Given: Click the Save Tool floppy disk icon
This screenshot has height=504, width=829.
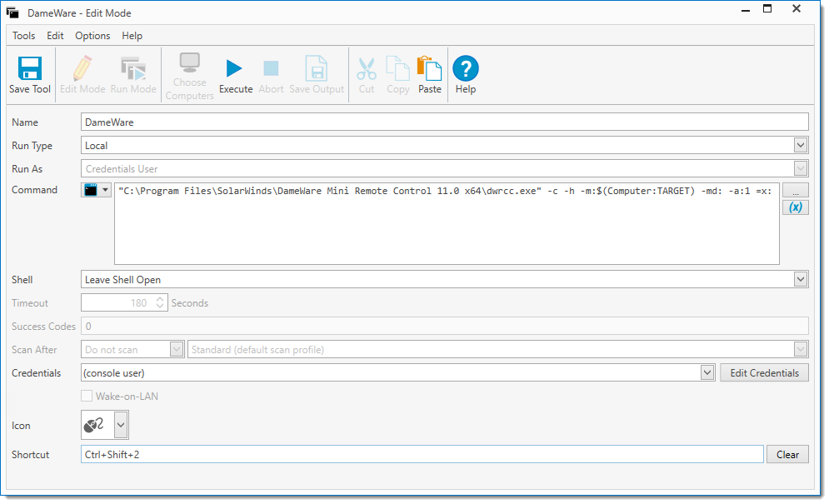Looking at the screenshot, I should [x=30, y=68].
